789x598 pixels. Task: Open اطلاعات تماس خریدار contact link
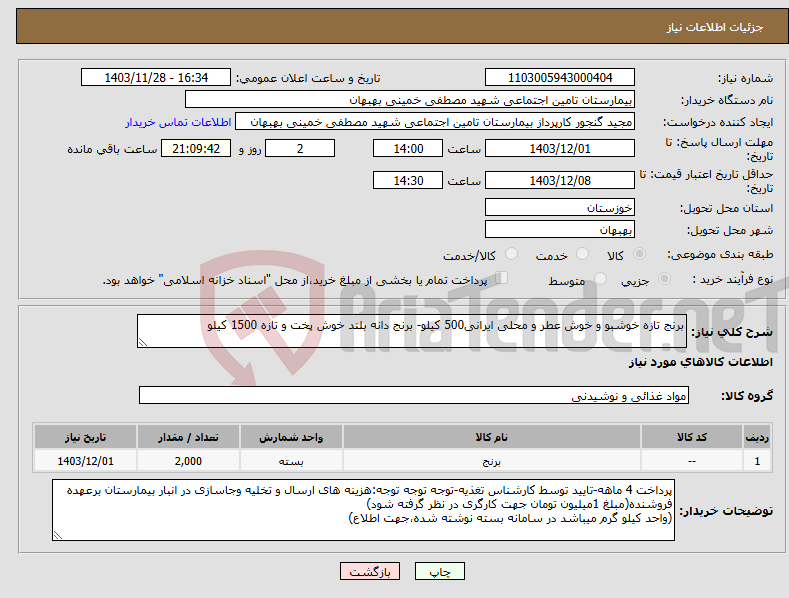point(178,122)
